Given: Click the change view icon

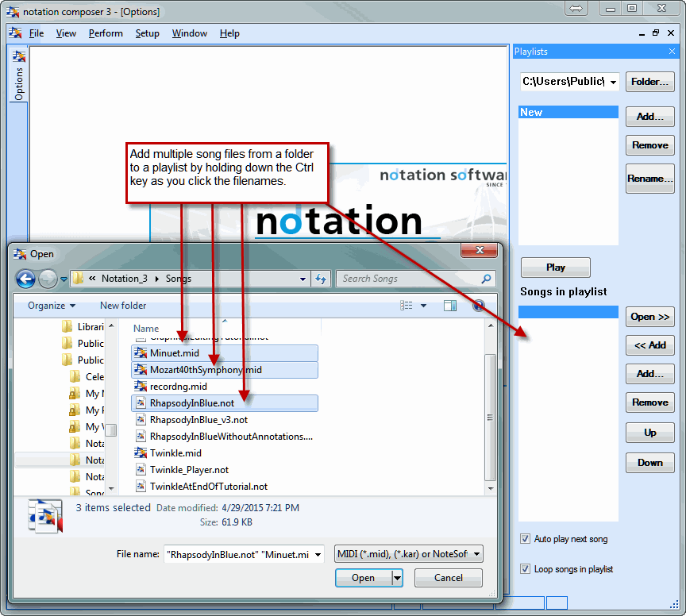Looking at the screenshot, I should tap(407, 306).
